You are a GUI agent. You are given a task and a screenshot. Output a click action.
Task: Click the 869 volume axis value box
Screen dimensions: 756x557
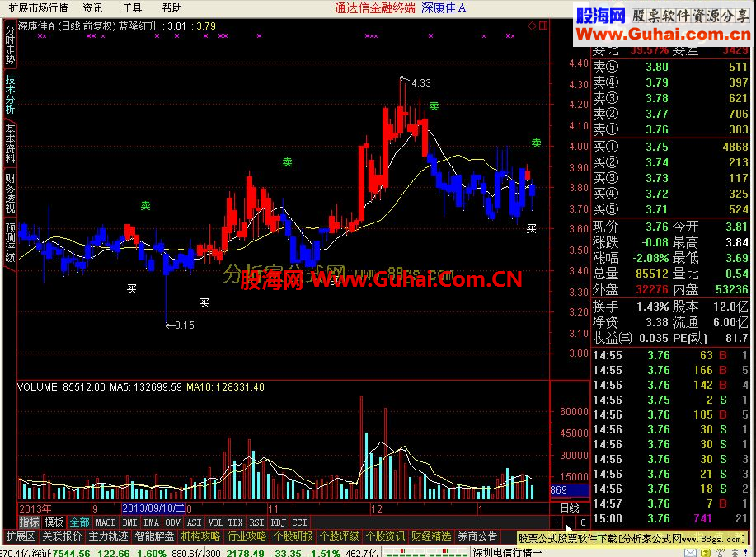[570, 490]
